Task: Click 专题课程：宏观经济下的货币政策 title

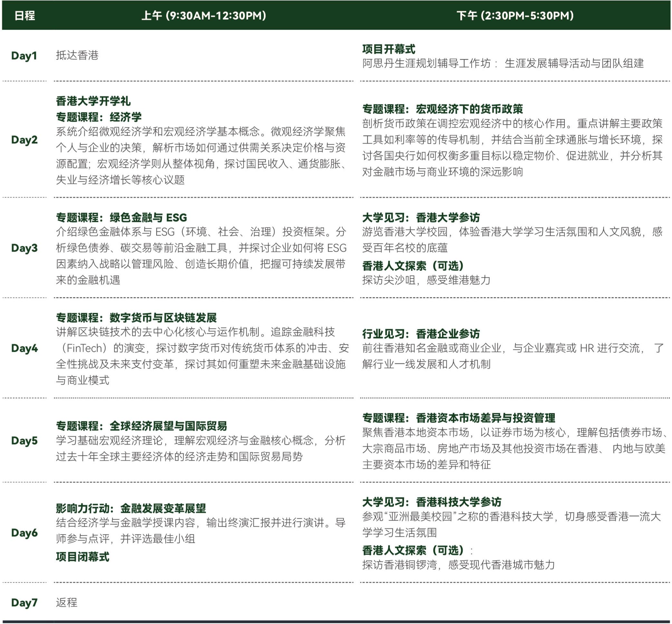Action: pos(442,109)
